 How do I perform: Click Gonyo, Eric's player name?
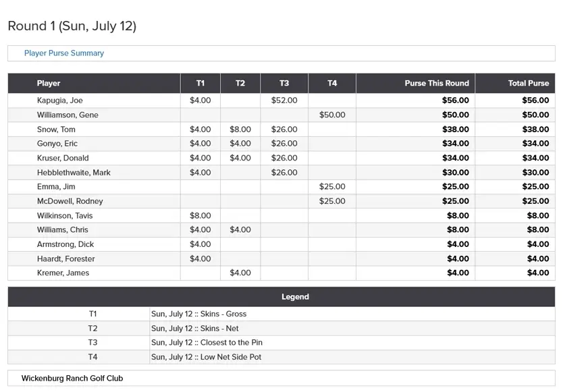pyautogui.click(x=57, y=144)
